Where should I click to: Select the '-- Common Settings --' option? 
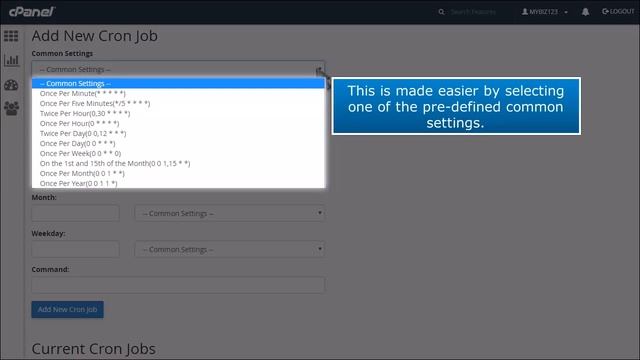pos(178,83)
